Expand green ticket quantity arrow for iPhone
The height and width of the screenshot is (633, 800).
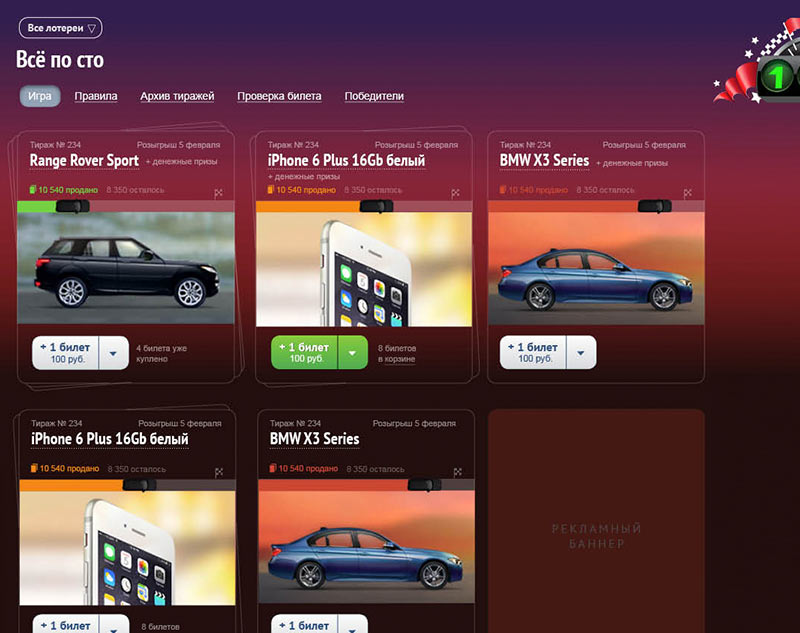tap(352, 353)
